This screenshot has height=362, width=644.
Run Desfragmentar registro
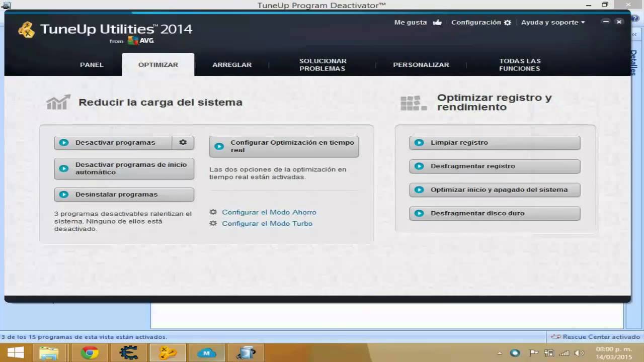coord(495,166)
